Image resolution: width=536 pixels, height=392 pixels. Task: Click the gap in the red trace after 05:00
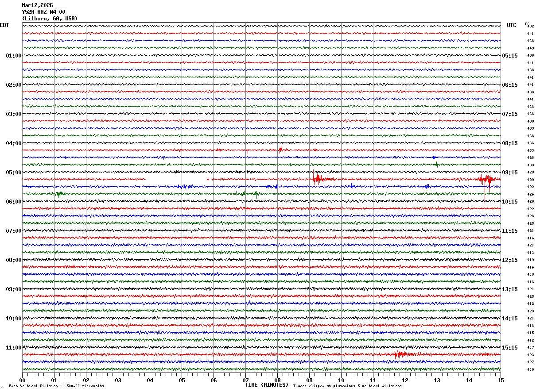click(176, 179)
